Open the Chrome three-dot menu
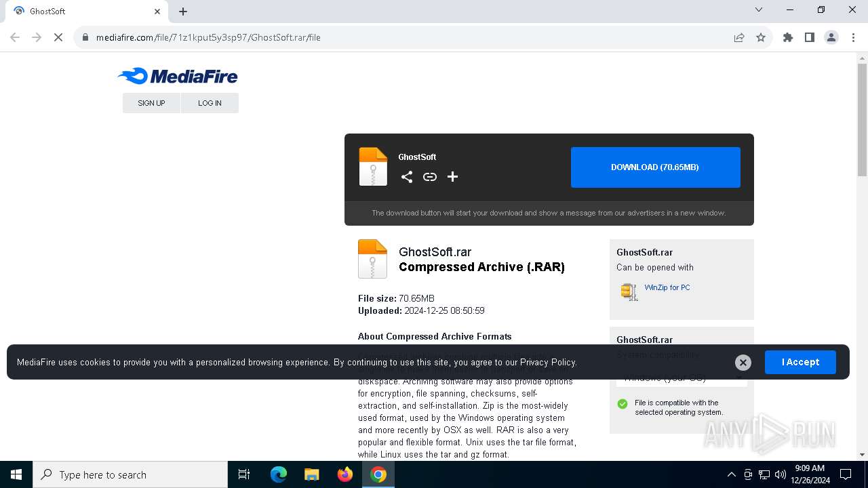This screenshot has width=868, height=488. [853, 37]
